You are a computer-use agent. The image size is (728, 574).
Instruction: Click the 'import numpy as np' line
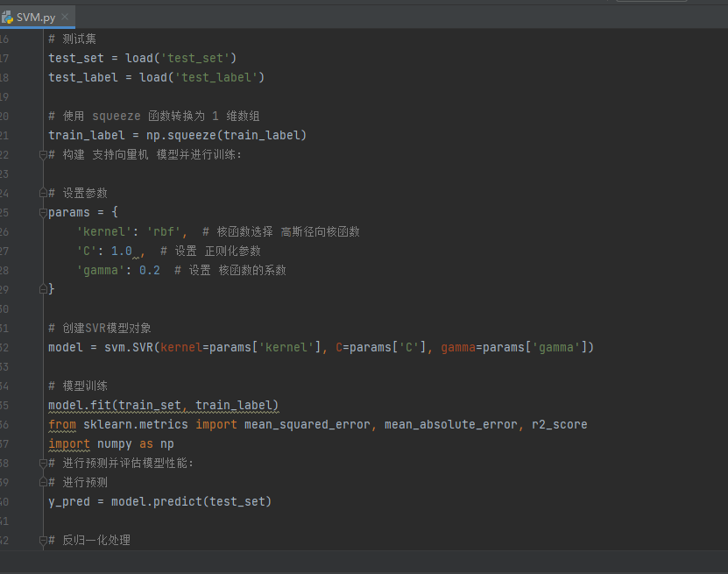tap(110, 443)
